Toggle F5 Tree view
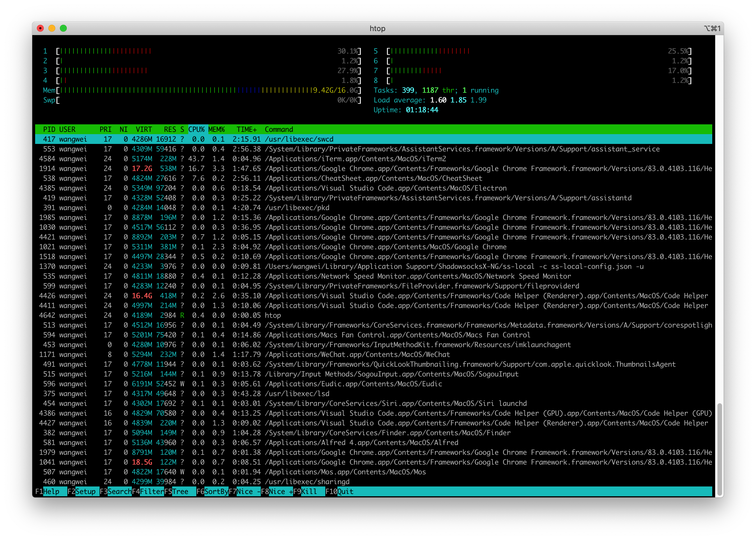Image resolution: width=756 pixels, height=540 pixels. coord(180,491)
